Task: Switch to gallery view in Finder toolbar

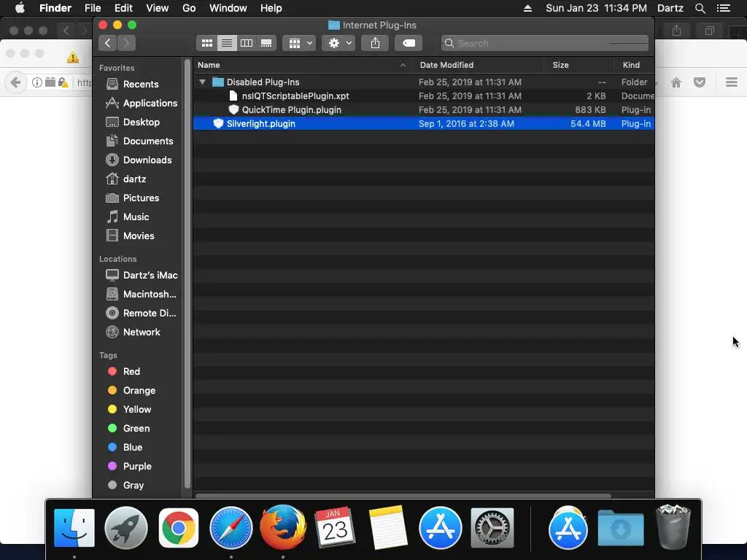Action: pyautogui.click(x=266, y=43)
